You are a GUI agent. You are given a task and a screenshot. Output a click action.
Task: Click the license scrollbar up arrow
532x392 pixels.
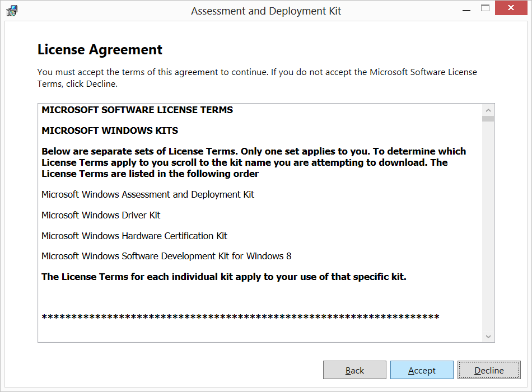[x=488, y=110]
